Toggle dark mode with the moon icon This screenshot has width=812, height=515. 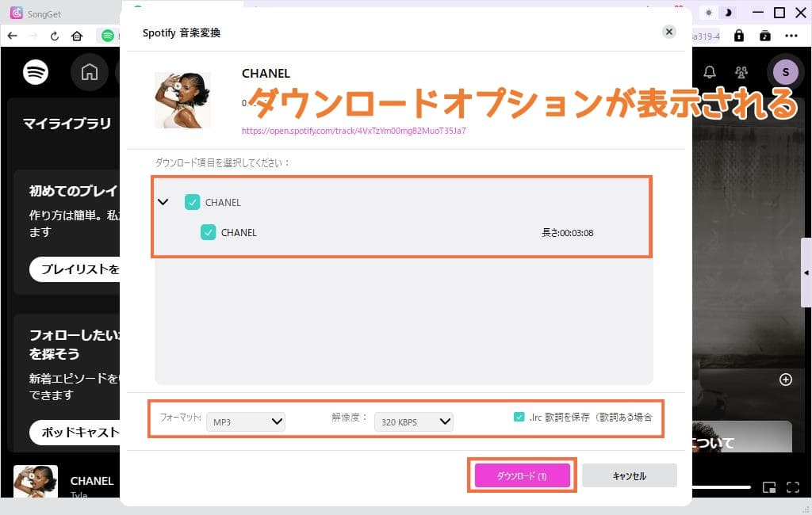[730, 13]
